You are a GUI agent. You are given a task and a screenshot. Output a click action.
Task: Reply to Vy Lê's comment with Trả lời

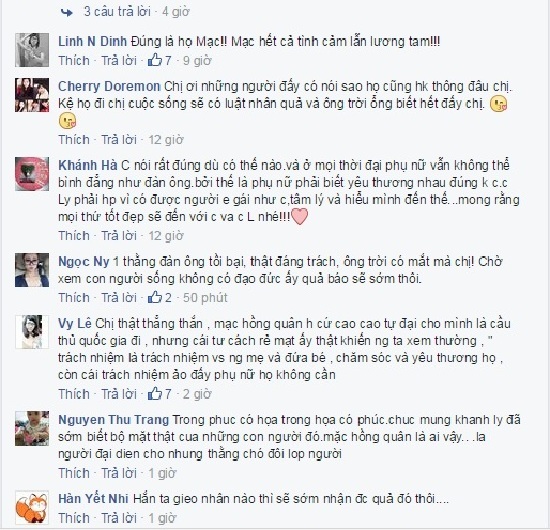point(119,394)
